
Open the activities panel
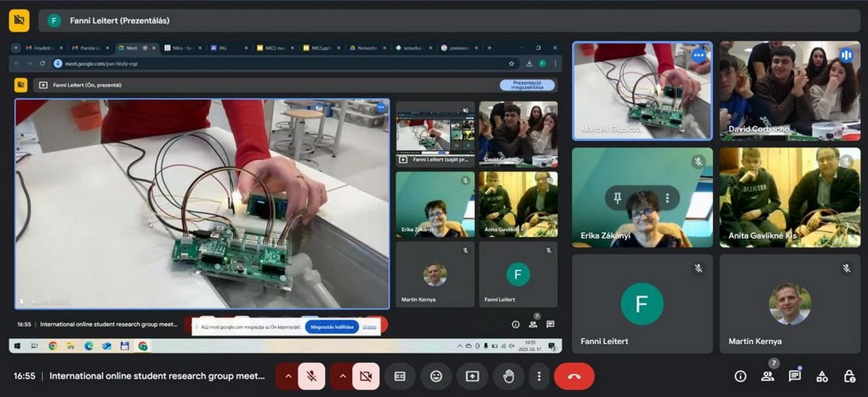click(x=822, y=376)
